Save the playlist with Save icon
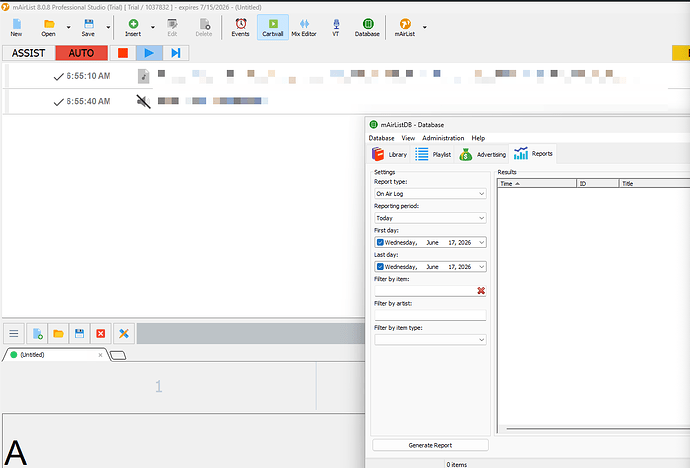Viewport: 690px width, 468px height. coord(88,27)
